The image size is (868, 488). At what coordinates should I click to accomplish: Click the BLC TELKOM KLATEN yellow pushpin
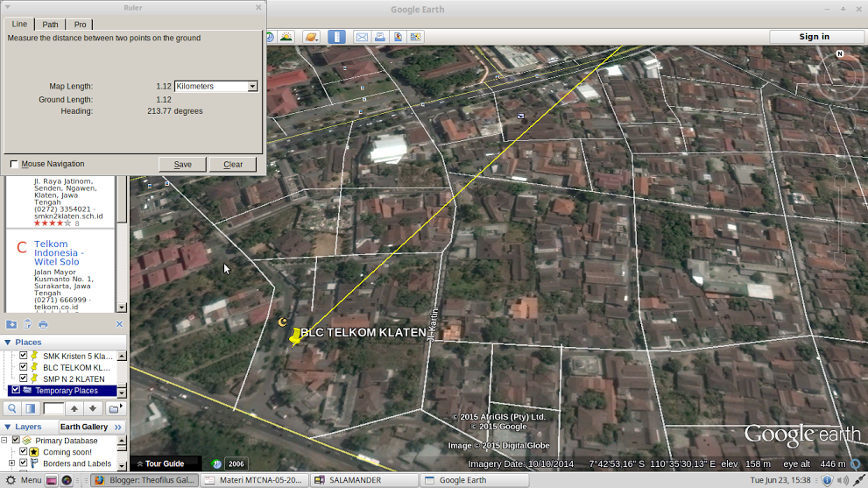[x=295, y=336]
